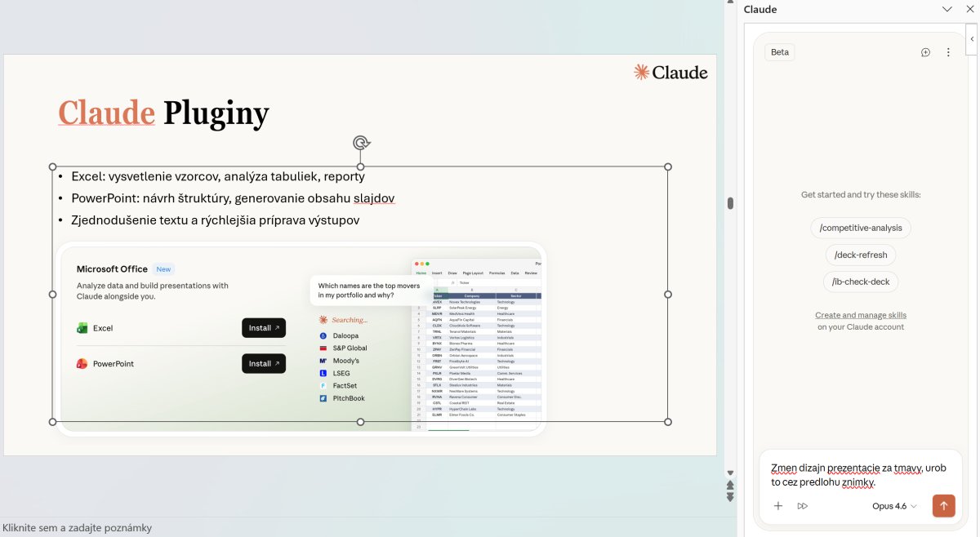Jump to previous slide with double up arrow

[730, 486]
